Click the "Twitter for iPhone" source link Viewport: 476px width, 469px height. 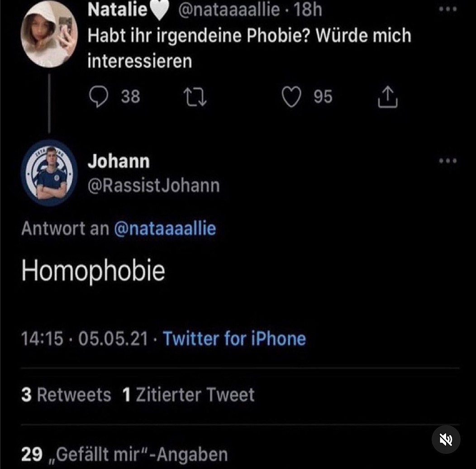tap(234, 339)
